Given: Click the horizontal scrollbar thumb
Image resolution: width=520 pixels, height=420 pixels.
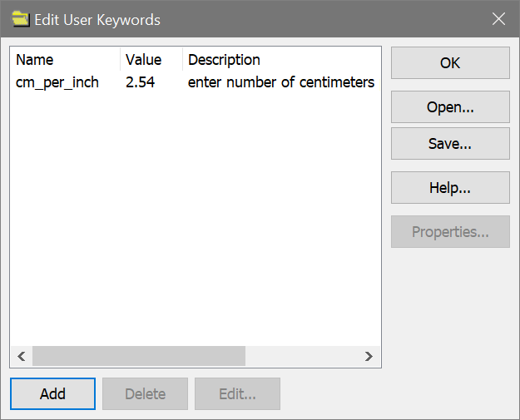Looking at the screenshot, I should click(138, 356).
